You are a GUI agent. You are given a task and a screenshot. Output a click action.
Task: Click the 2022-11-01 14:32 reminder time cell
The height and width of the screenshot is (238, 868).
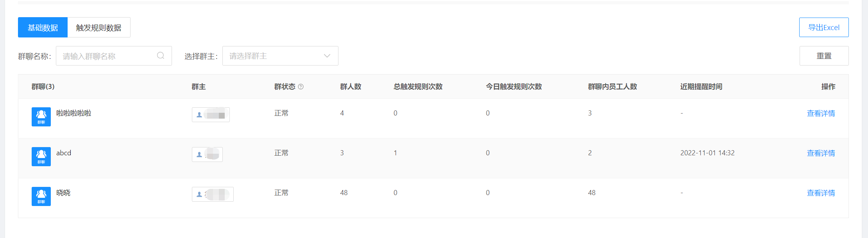coord(707,153)
